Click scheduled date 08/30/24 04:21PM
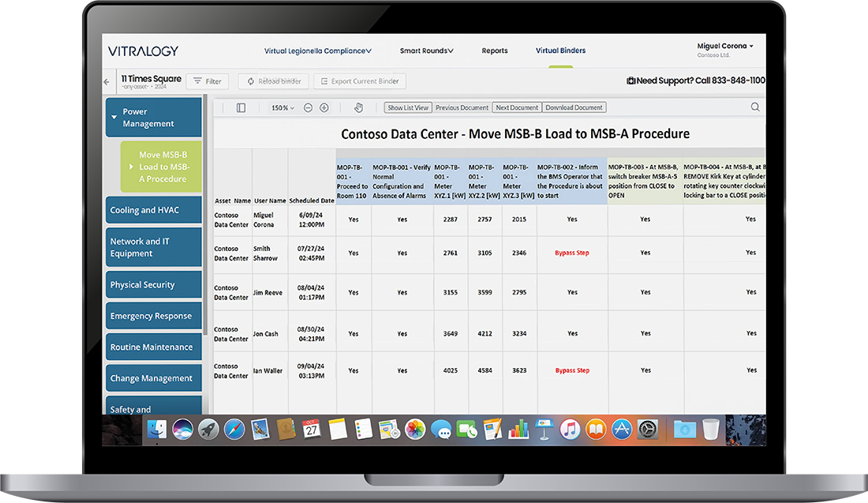The height and width of the screenshot is (503, 868). (x=311, y=334)
